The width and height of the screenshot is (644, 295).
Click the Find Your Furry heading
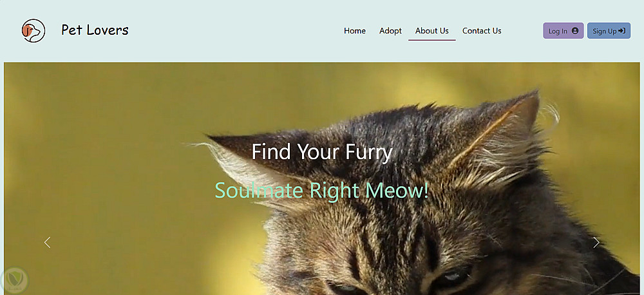point(322,151)
